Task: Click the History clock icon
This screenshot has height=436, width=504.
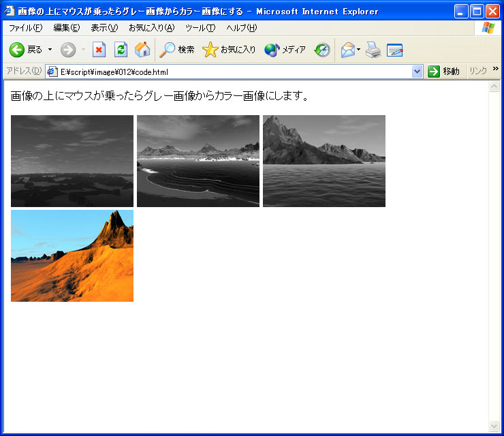Action: [322, 50]
